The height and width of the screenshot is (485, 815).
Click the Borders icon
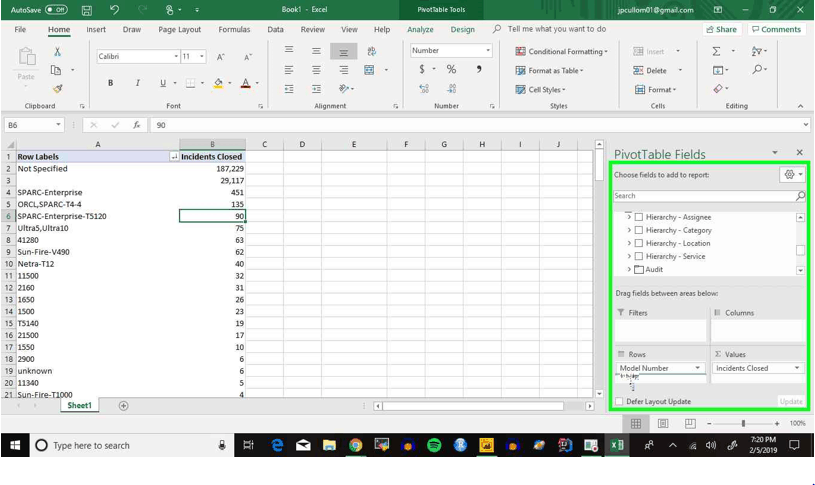click(x=191, y=83)
